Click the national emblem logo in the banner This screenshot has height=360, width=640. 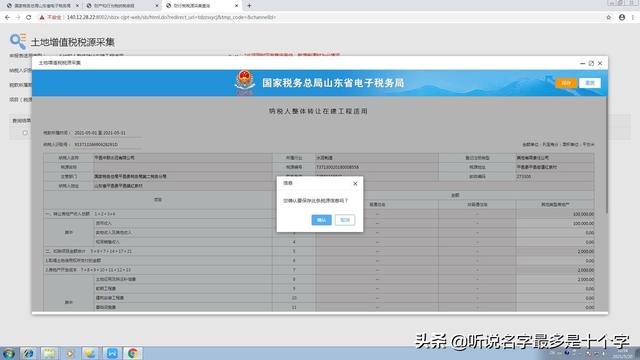(244, 82)
